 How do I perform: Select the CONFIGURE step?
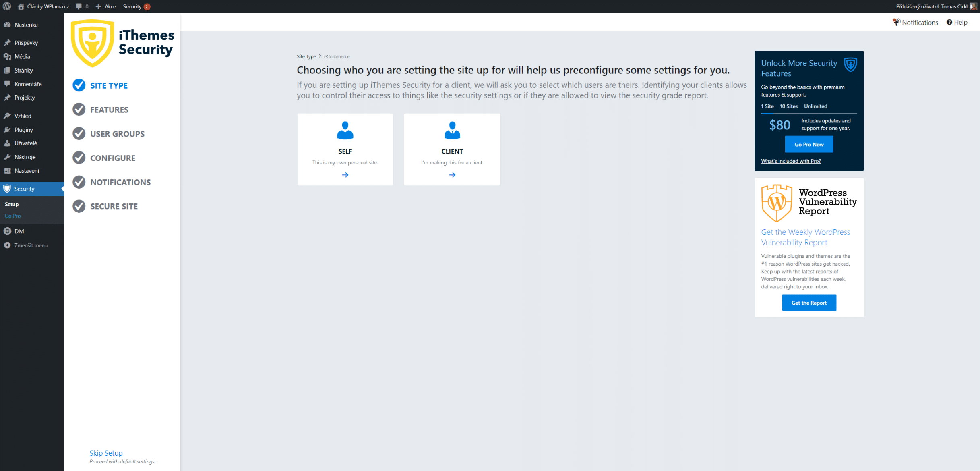[x=104, y=158]
